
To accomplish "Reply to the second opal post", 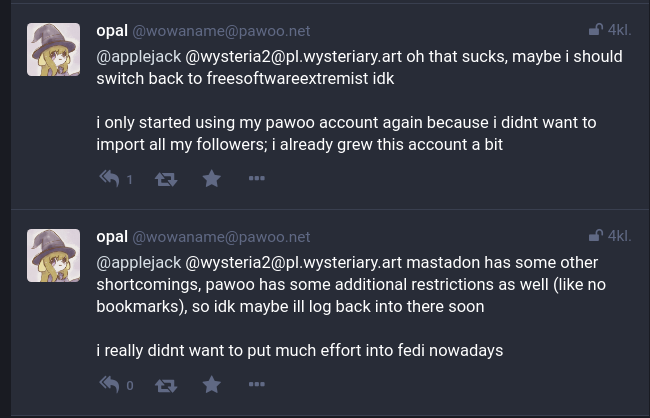I will [x=109, y=384].
